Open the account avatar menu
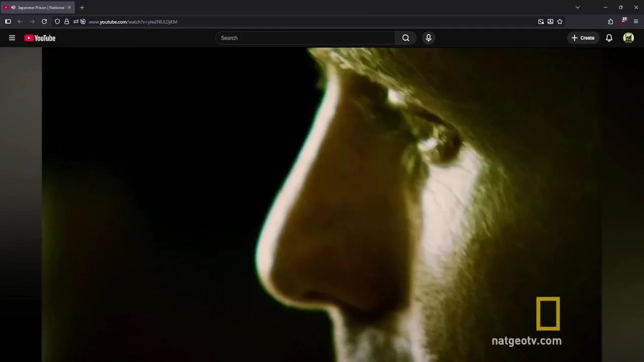Viewport: 644px width, 362px height. click(628, 38)
